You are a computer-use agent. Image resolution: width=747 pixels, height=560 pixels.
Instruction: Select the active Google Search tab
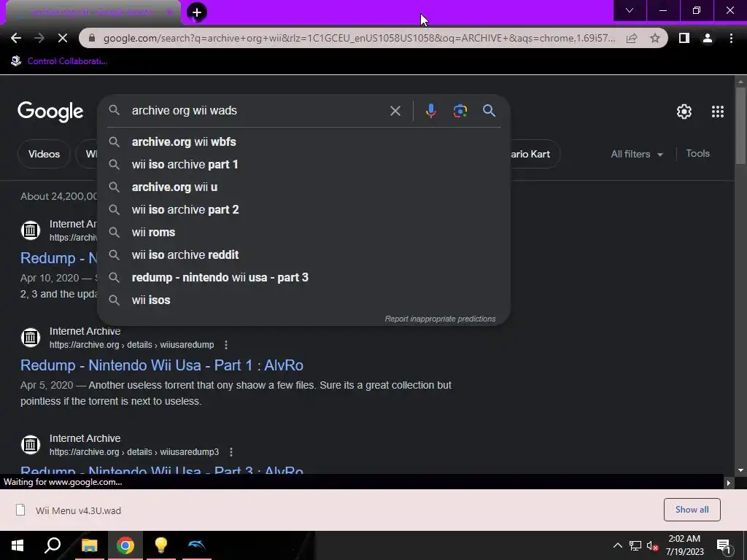tap(93, 12)
